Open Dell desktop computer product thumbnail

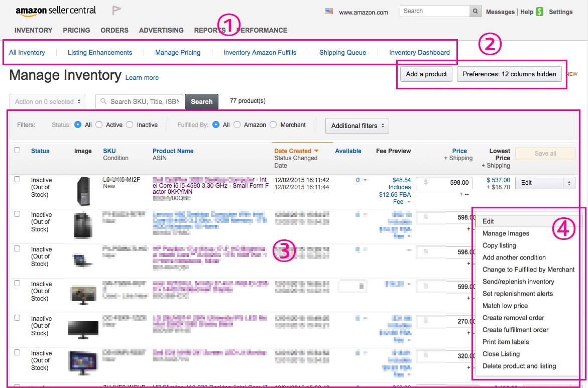(x=83, y=191)
